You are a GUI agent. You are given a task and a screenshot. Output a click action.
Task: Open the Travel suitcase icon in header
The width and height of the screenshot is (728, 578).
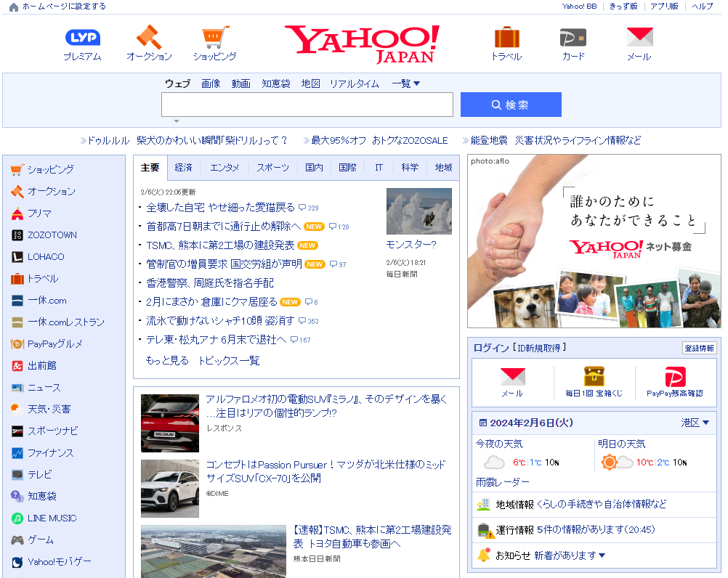(x=506, y=37)
